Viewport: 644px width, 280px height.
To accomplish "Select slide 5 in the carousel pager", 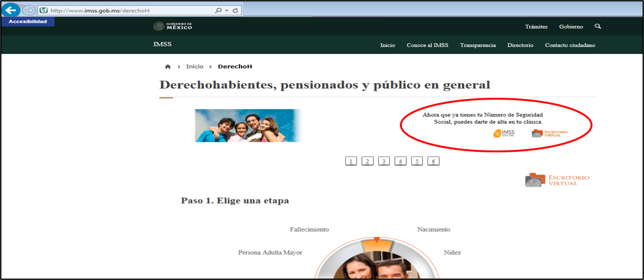I will point(416,161).
